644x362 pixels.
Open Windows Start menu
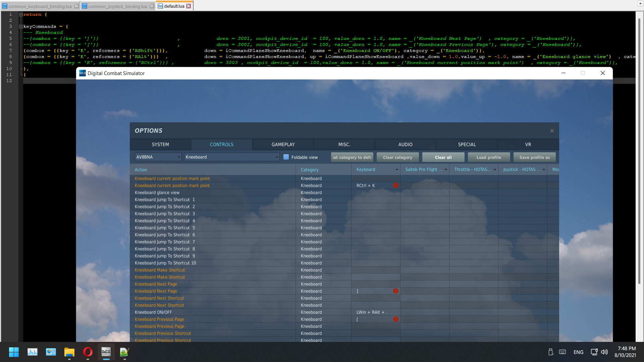pyautogui.click(x=14, y=352)
